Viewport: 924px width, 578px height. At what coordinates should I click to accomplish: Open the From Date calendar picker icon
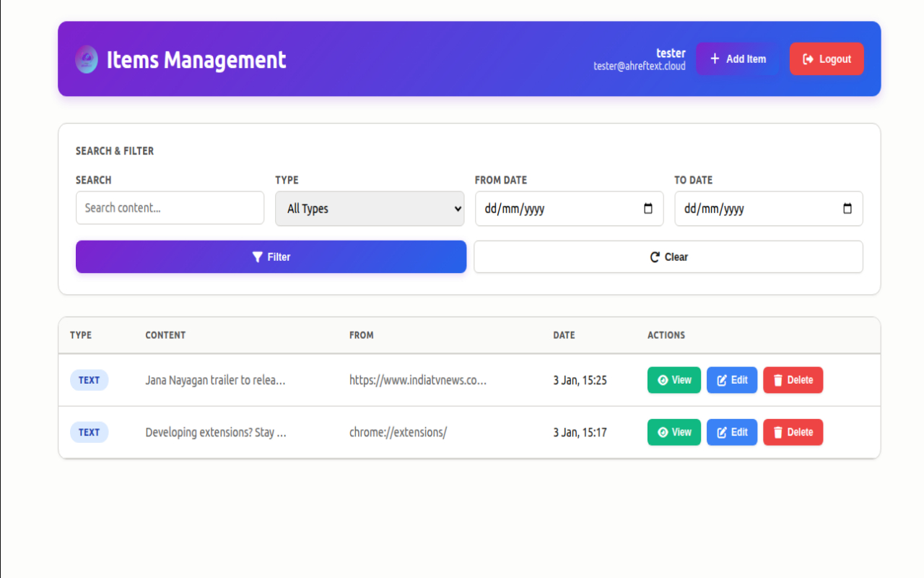tap(648, 209)
